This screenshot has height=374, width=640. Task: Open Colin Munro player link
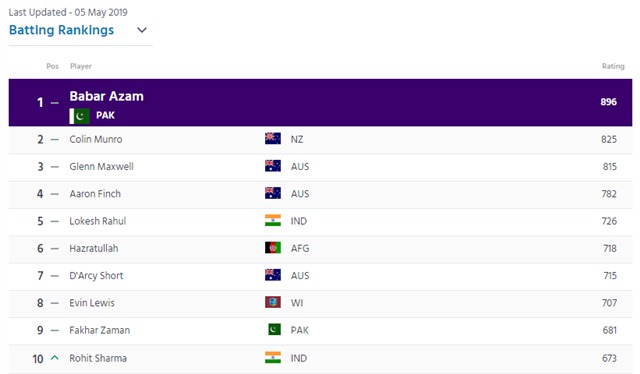tap(96, 139)
